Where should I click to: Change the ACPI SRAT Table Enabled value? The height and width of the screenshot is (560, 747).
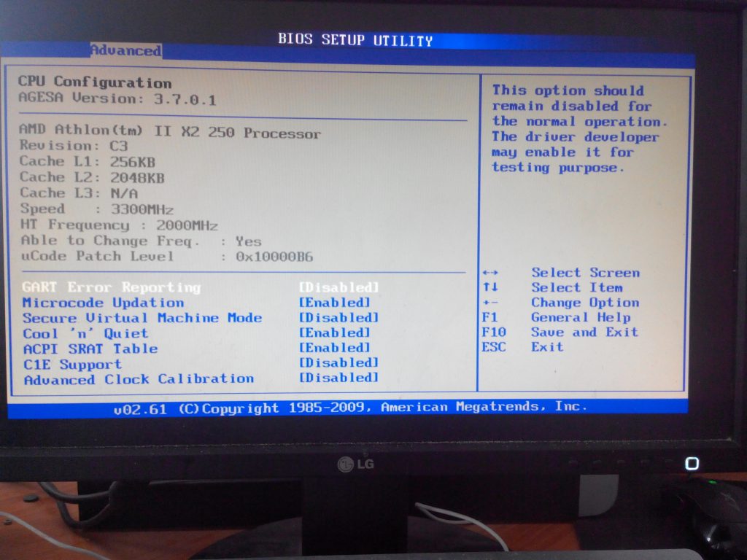coord(334,348)
